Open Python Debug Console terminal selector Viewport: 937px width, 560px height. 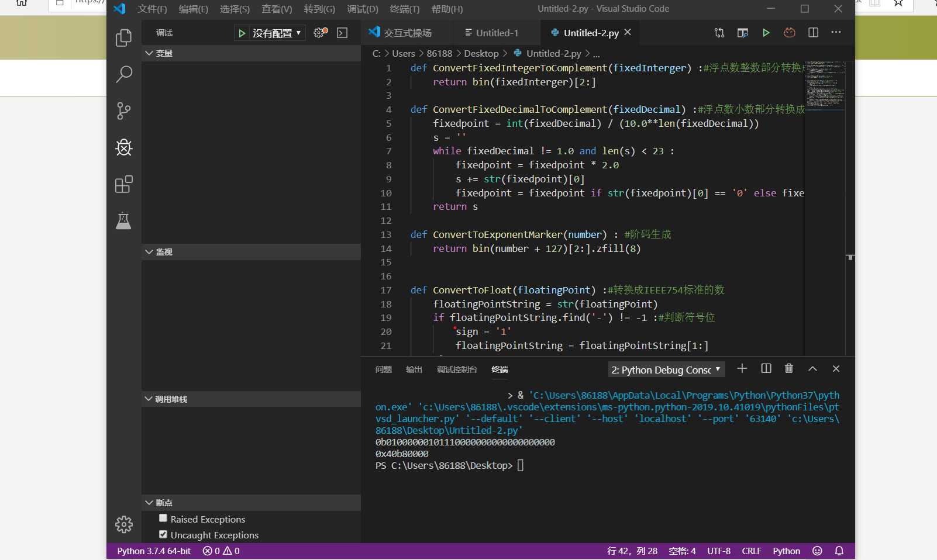pyautogui.click(x=666, y=369)
